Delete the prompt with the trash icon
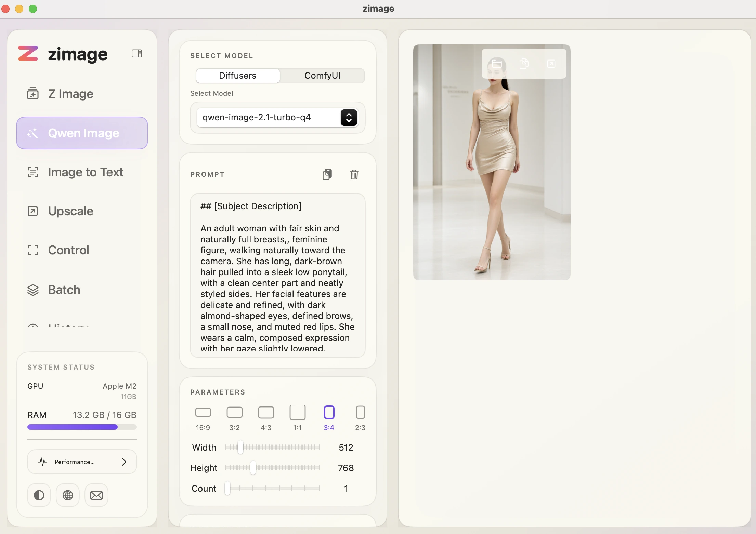The image size is (756, 534). [x=354, y=174]
